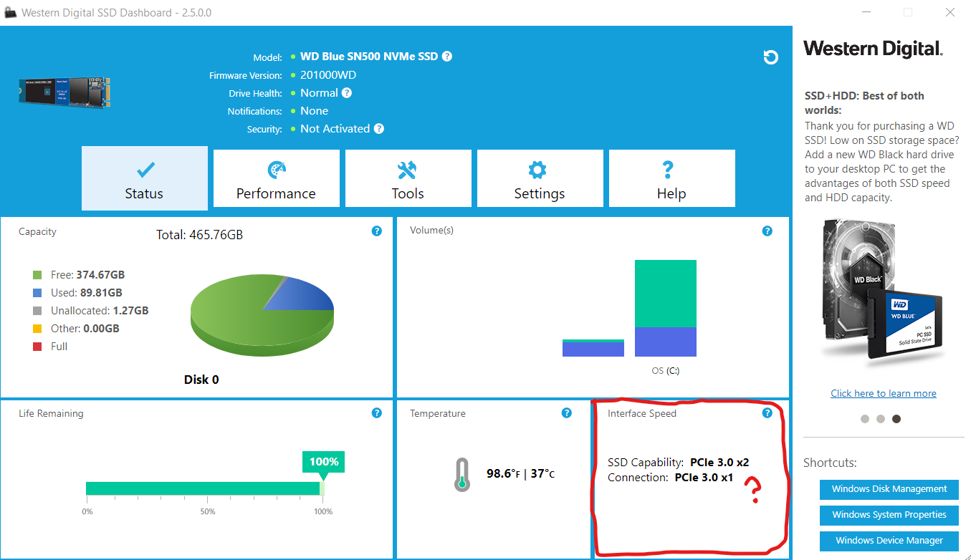Open the Help tab
The width and height of the screenshot is (971, 560).
pos(672,178)
